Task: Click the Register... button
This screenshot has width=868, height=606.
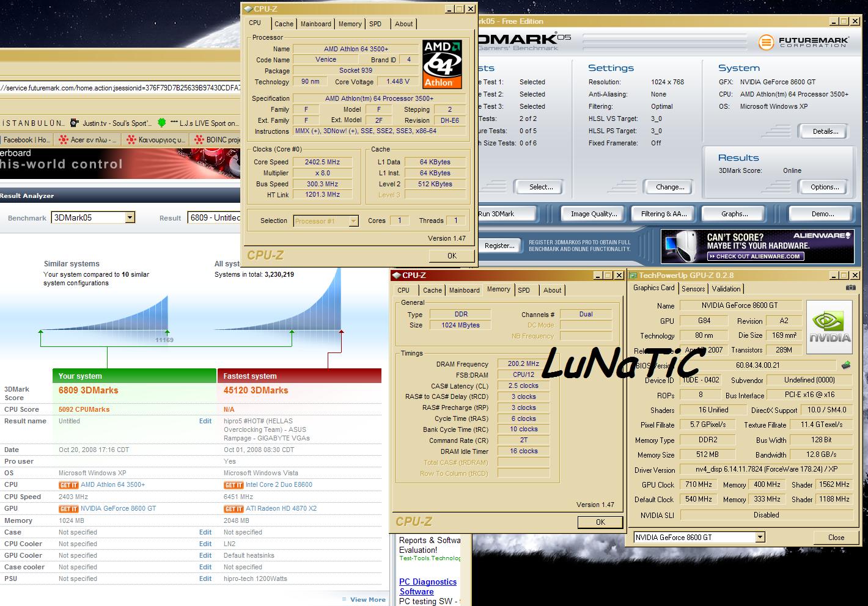Action: pos(499,246)
